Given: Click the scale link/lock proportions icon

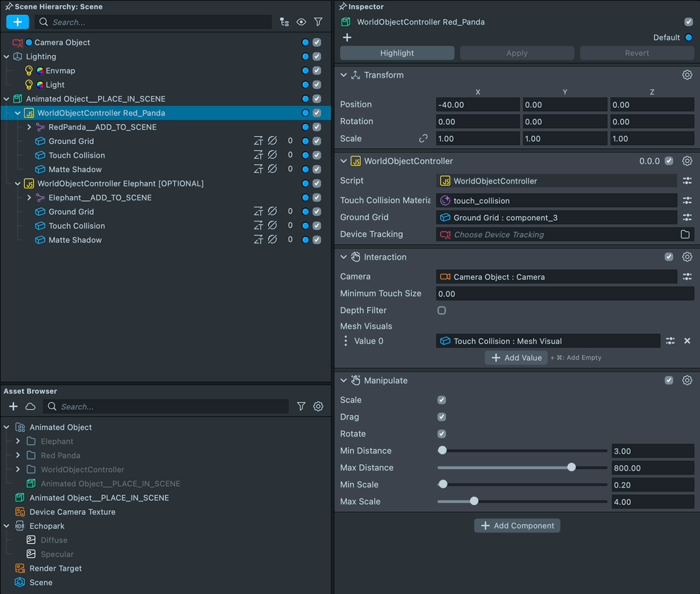Looking at the screenshot, I should (423, 139).
